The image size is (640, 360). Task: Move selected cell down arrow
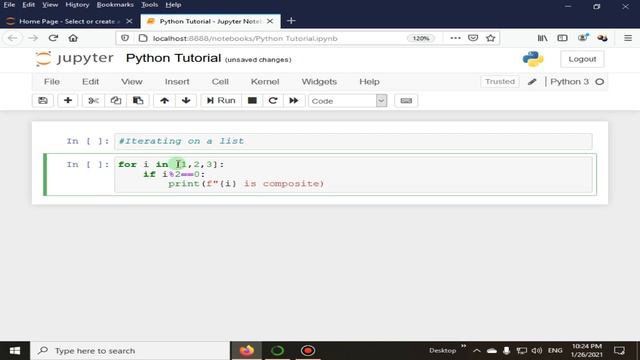click(186, 100)
